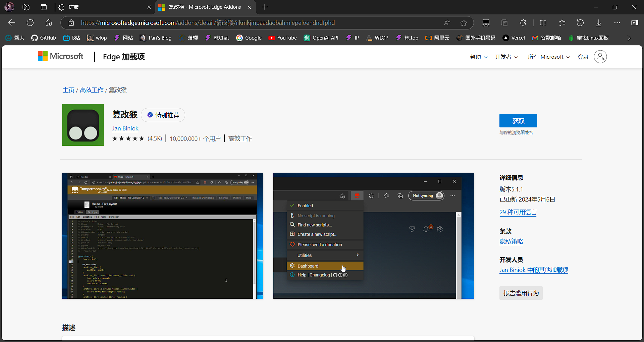Expand the 开发者 dropdown menu

click(506, 57)
